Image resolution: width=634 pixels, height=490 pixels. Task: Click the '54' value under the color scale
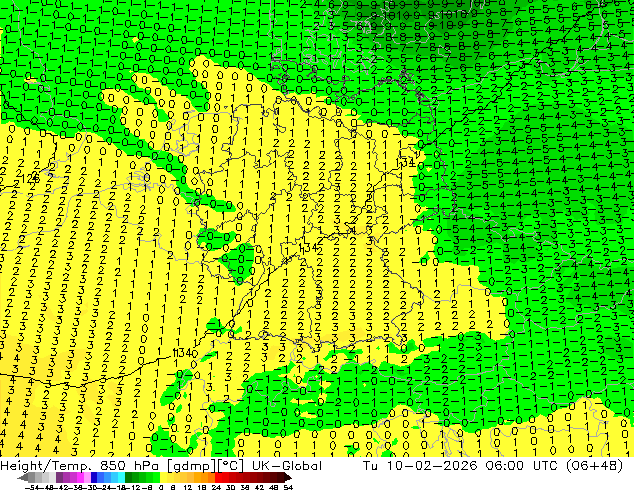pyautogui.click(x=287, y=487)
